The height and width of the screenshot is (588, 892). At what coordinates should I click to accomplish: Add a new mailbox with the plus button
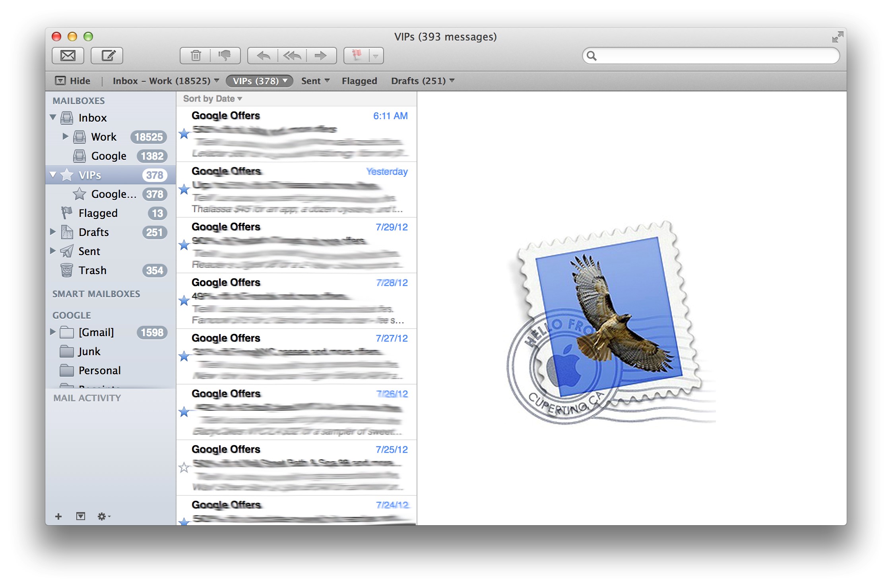click(x=58, y=516)
